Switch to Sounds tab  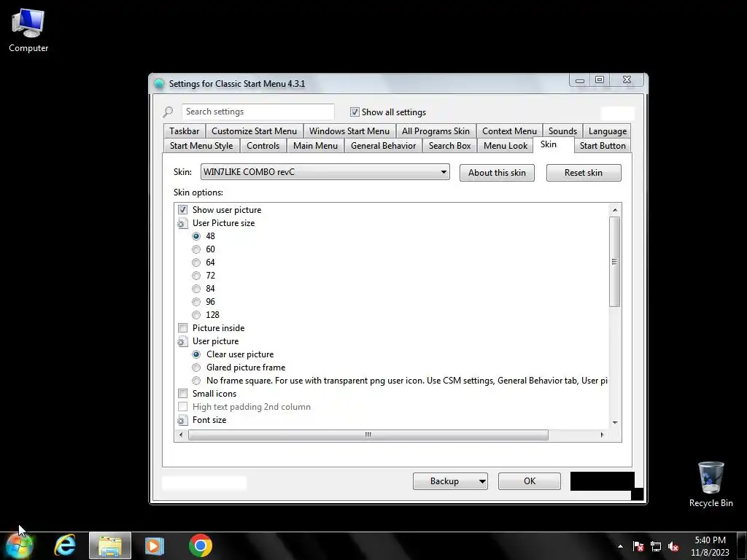pos(562,131)
